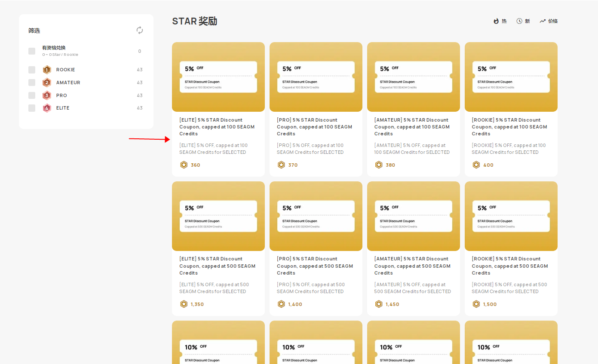This screenshot has height=364, width=598.
Task: Click the Pro rank badge icon
Action: [47, 95]
